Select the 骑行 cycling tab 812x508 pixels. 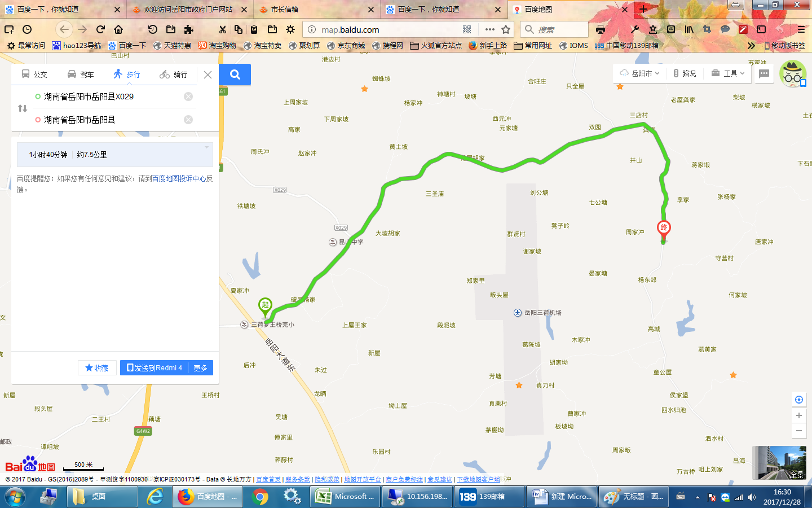(174, 75)
